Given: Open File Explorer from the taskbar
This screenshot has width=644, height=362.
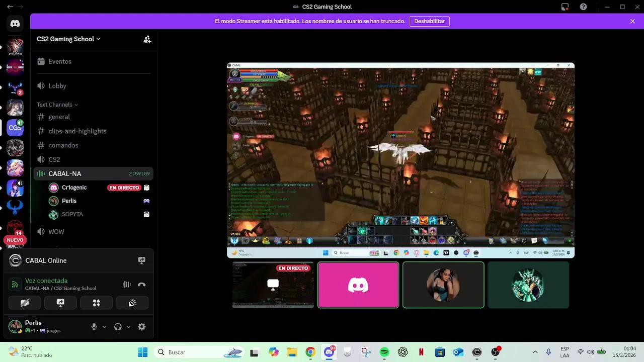Looking at the screenshot, I should tap(292, 352).
